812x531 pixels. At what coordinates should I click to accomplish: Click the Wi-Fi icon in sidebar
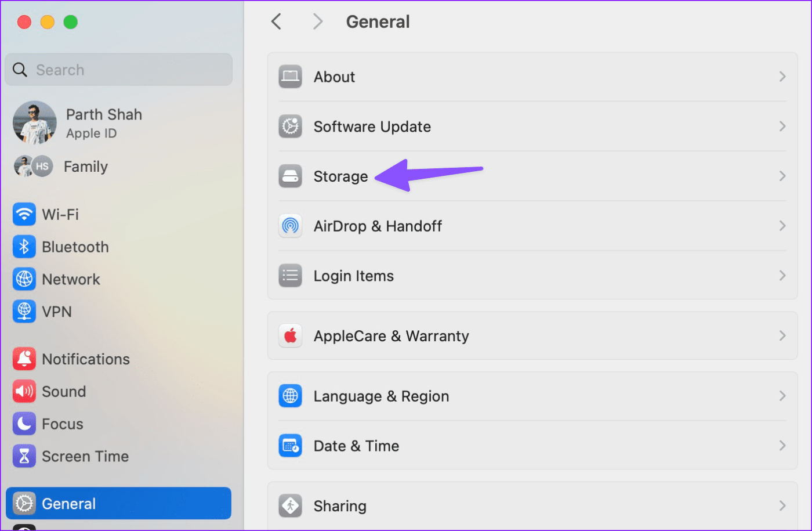click(x=24, y=214)
